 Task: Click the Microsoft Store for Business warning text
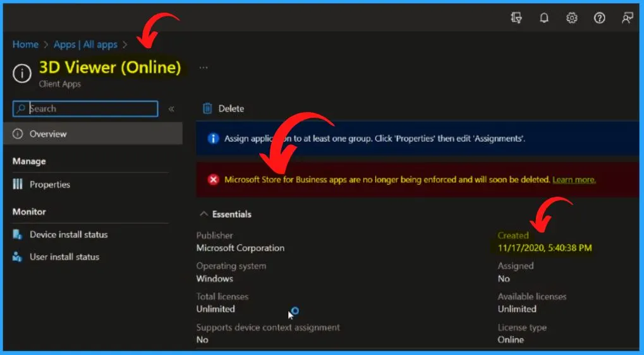(387, 180)
